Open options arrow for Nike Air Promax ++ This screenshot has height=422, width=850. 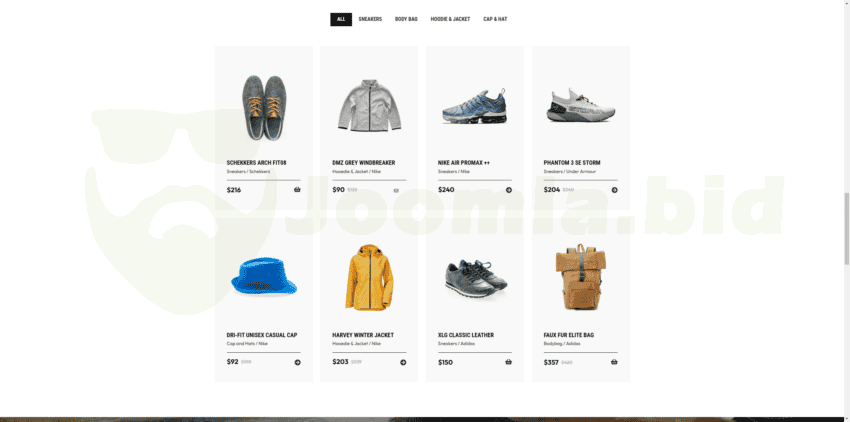click(x=508, y=190)
